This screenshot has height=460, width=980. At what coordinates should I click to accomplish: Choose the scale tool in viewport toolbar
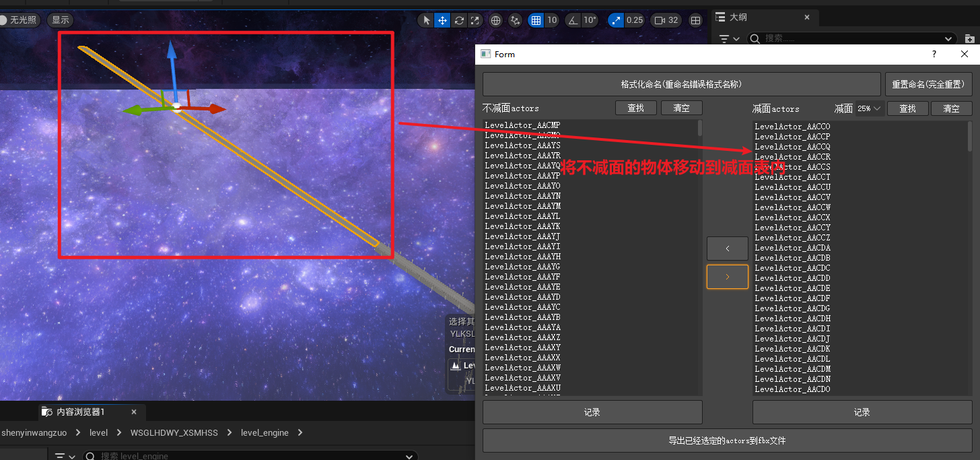tap(475, 20)
